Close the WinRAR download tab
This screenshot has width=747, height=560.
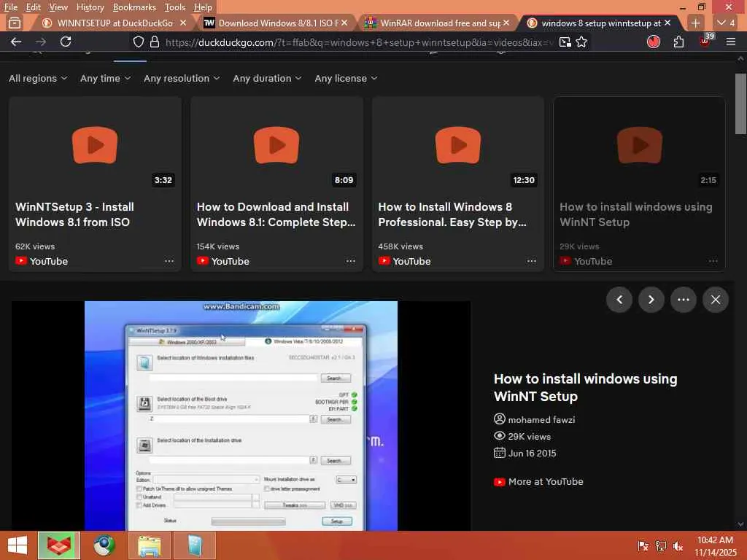coord(506,23)
